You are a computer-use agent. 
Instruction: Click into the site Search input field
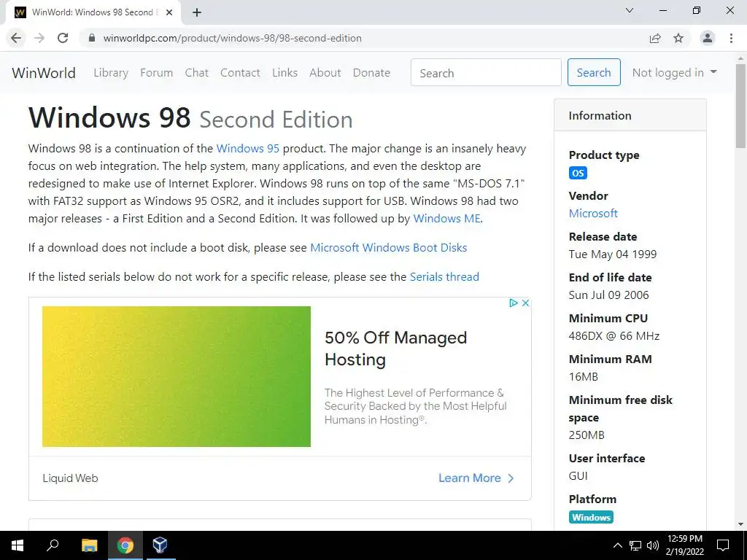point(486,72)
